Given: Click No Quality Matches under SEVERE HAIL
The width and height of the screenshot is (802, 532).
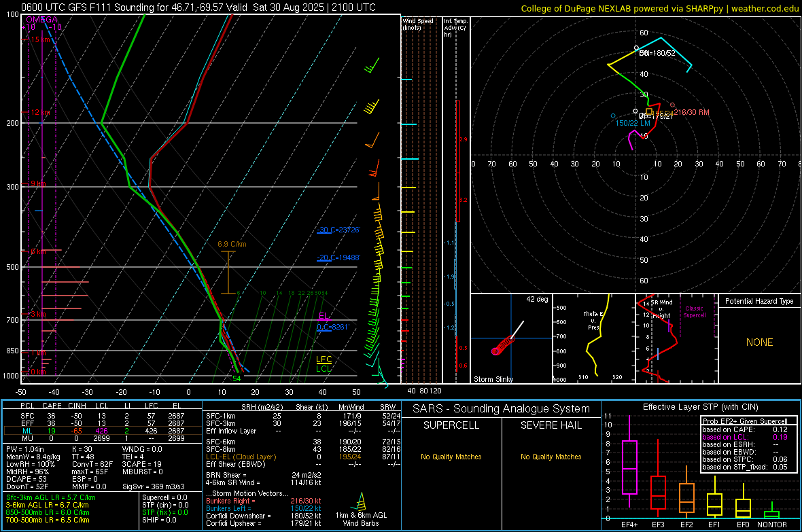Looking at the screenshot, I should [551, 457].
